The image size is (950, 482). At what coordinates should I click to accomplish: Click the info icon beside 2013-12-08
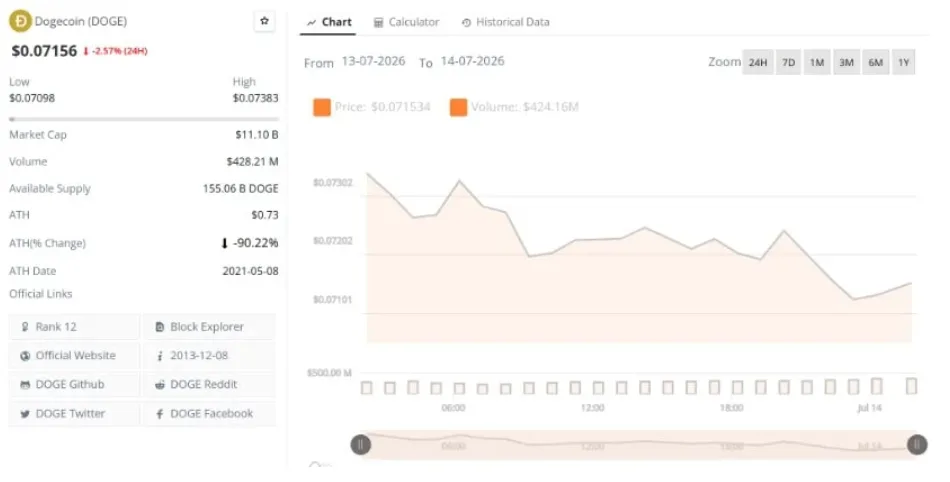(160, 356)
